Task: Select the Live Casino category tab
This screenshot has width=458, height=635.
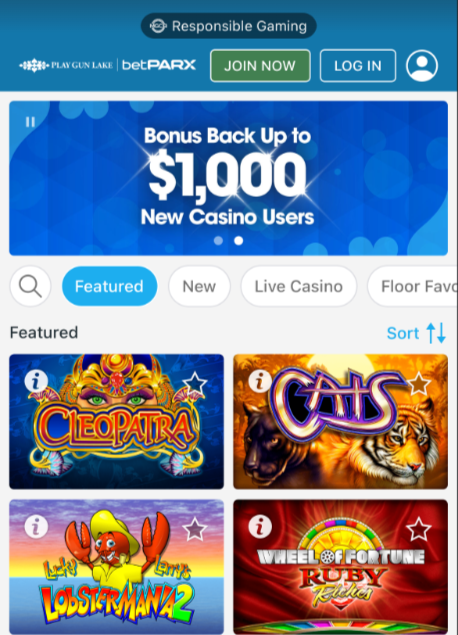Action: coord(299,286)
